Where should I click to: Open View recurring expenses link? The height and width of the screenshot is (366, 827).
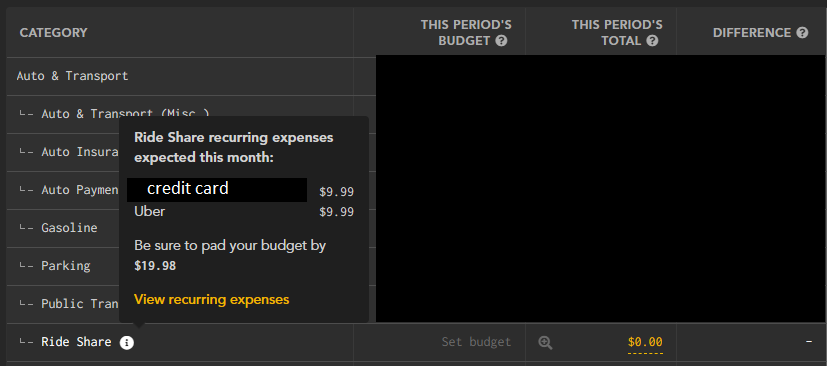click(211, 300)
